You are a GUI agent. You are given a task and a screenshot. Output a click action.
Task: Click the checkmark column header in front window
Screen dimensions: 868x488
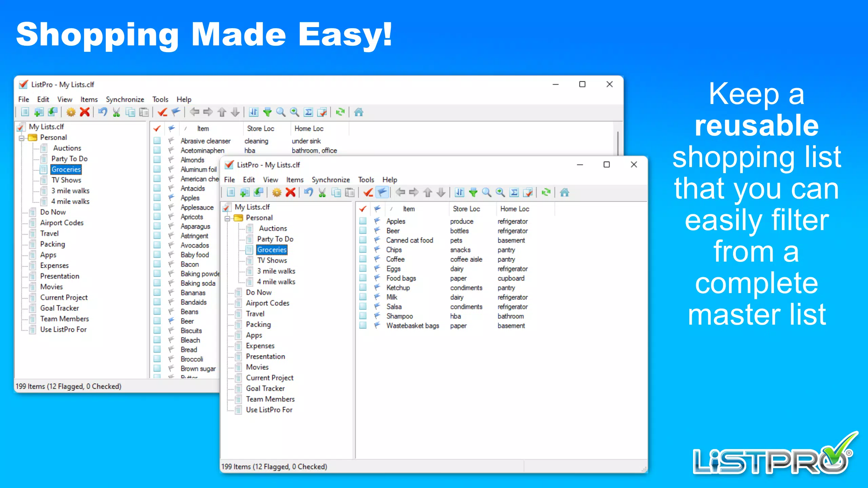click(x=363, y=209)
